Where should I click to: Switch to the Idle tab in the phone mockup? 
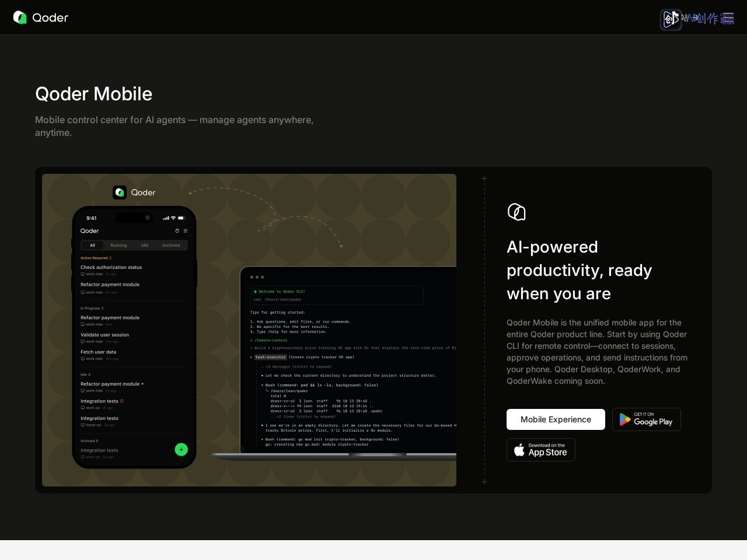(145, 246)
